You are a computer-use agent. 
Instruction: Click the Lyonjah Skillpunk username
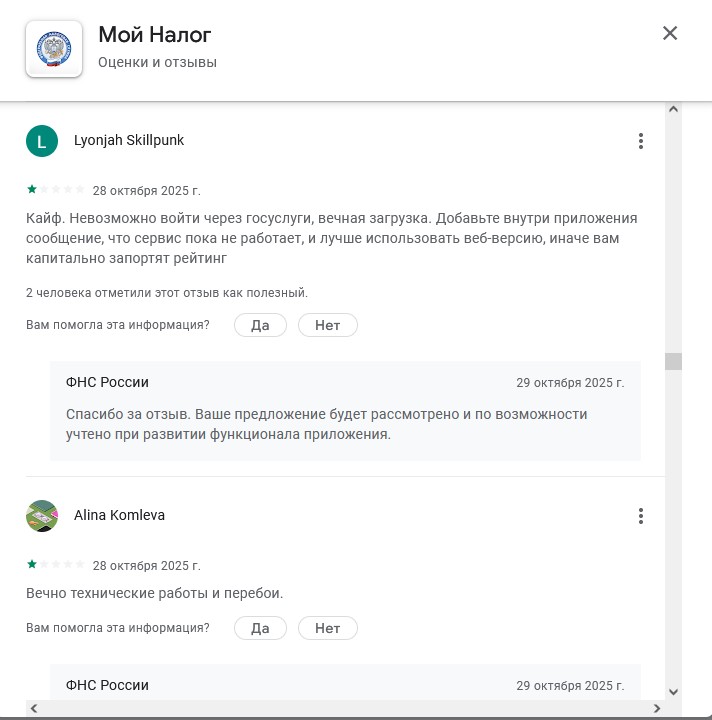coord(129,141)
